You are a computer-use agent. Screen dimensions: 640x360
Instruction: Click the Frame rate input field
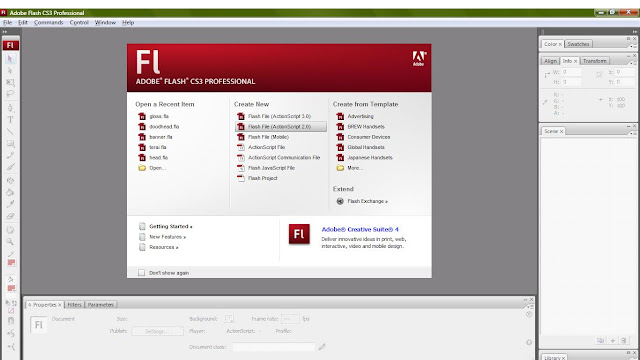click(290, 319)
